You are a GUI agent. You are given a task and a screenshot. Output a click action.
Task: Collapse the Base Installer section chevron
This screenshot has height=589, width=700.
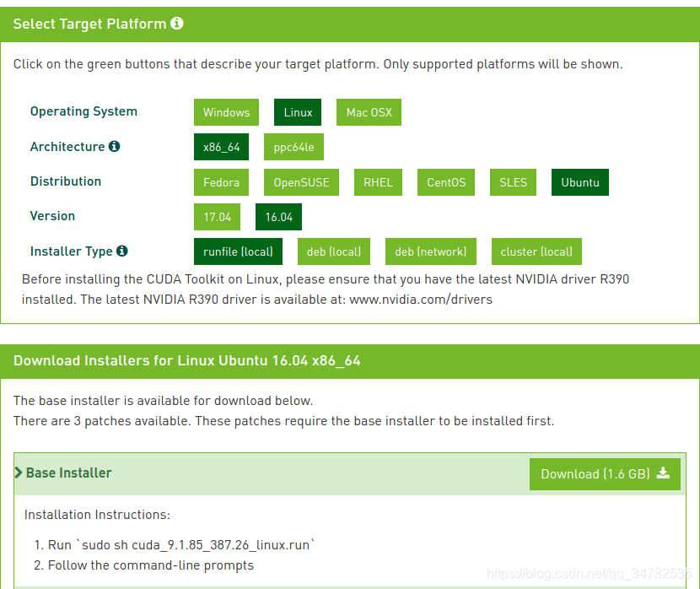click(19, 473)
